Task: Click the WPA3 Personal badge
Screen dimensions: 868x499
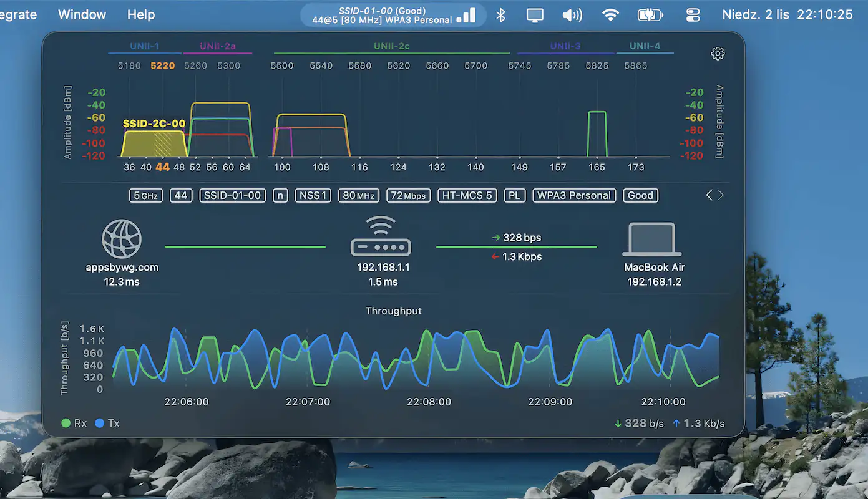Action: tap(574, 195)
